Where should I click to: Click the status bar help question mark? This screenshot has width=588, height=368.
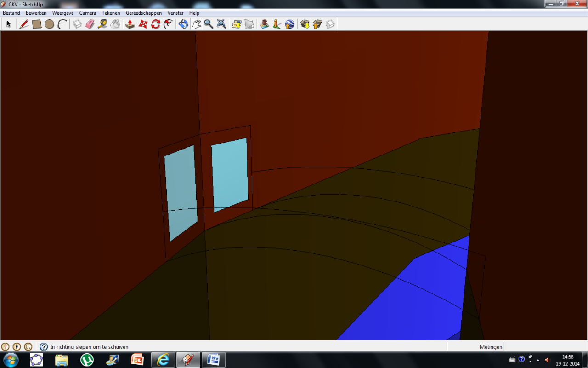pyautogui.click(x=44, y=347)
